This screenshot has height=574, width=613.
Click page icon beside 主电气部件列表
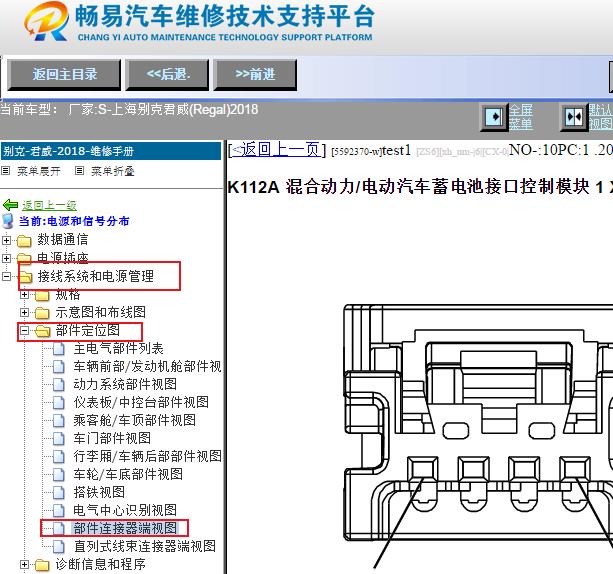(x=59, y=349)
